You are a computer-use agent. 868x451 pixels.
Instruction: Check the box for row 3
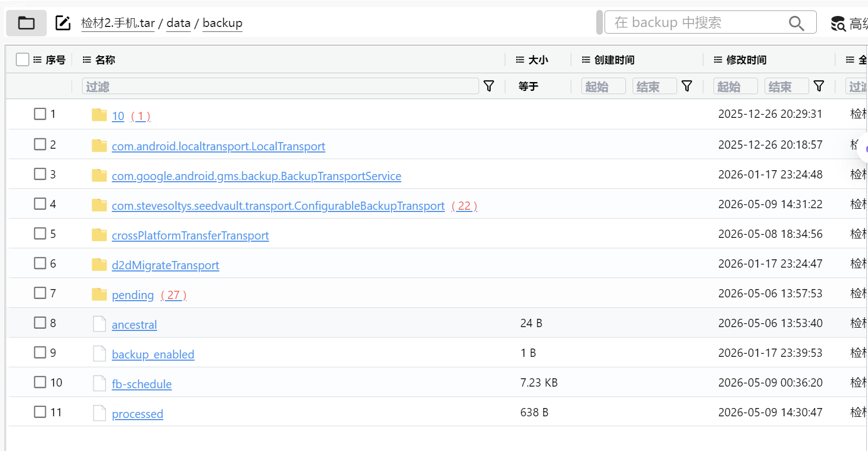coord(40,174)
